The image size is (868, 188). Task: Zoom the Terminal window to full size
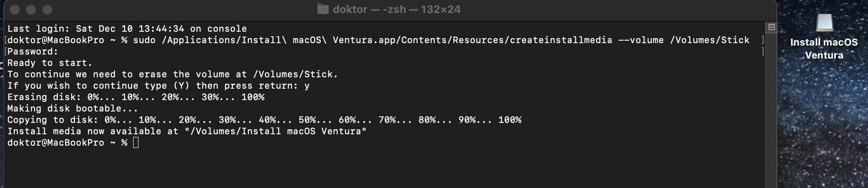(x=47, y=10)
